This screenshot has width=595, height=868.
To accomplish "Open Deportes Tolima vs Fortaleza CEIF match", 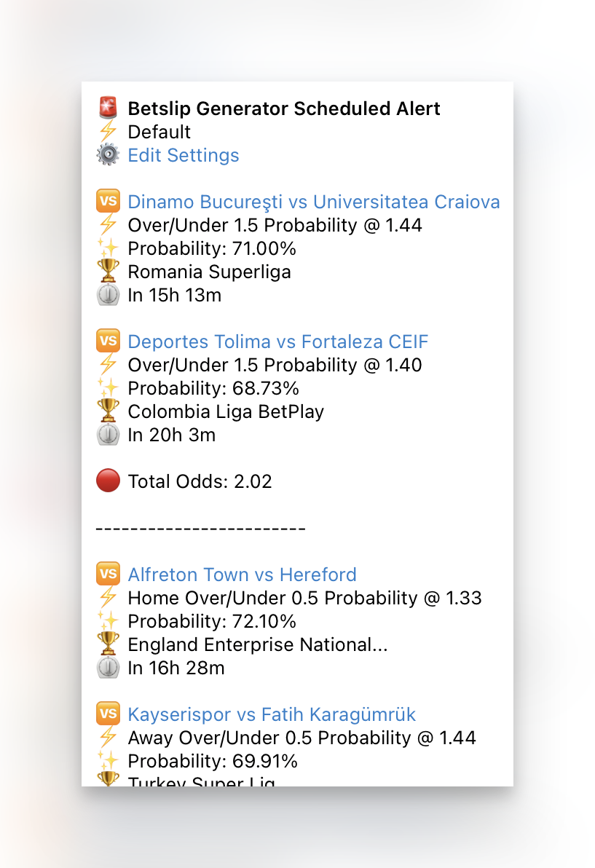I will click(277, 342).
